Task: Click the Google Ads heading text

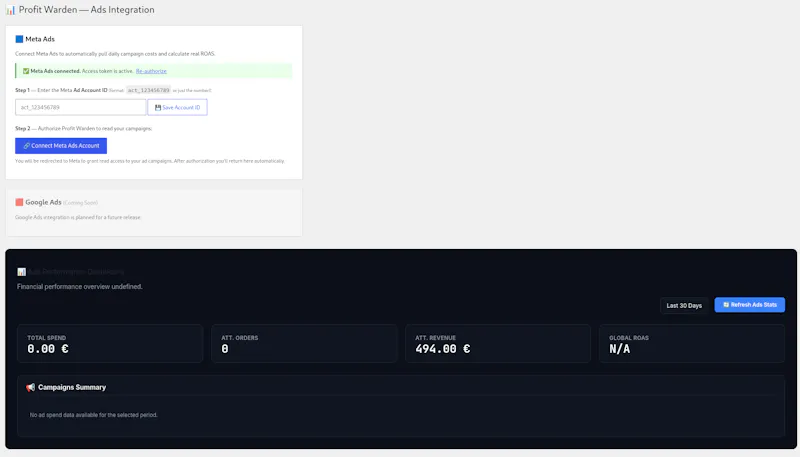Action: coord(43,202)
